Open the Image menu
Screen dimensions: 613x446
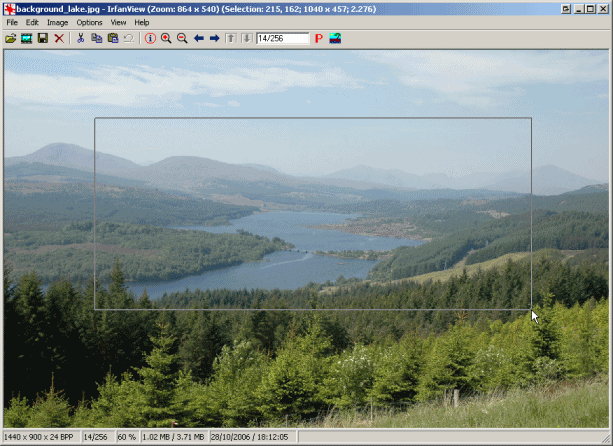pos(57,22)
